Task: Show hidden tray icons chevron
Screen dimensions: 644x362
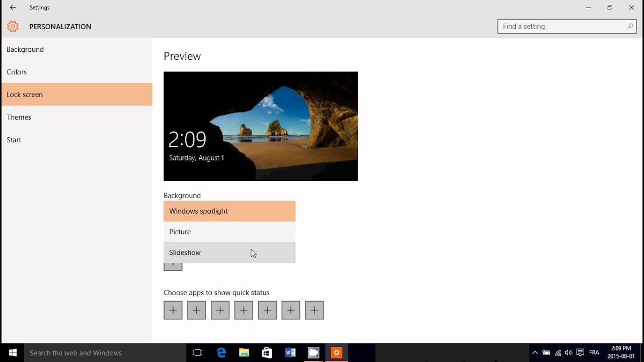Action: 535,353
